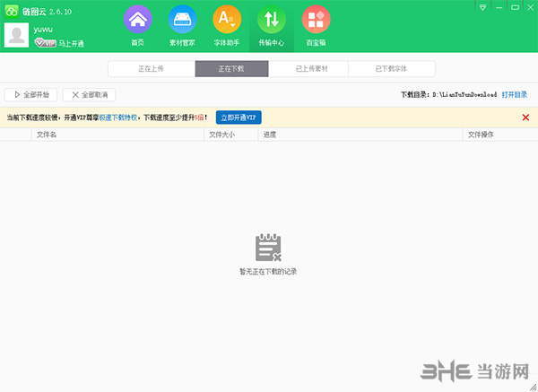
Task: Click 立即开通VIP button
Action: pos(239,118)
